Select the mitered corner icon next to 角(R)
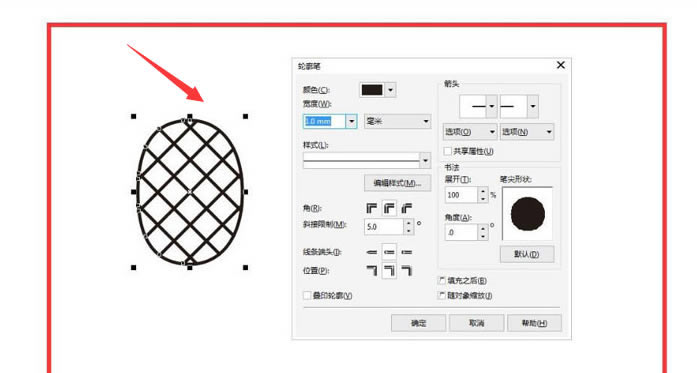697x373 pixels. click(372, 208)
